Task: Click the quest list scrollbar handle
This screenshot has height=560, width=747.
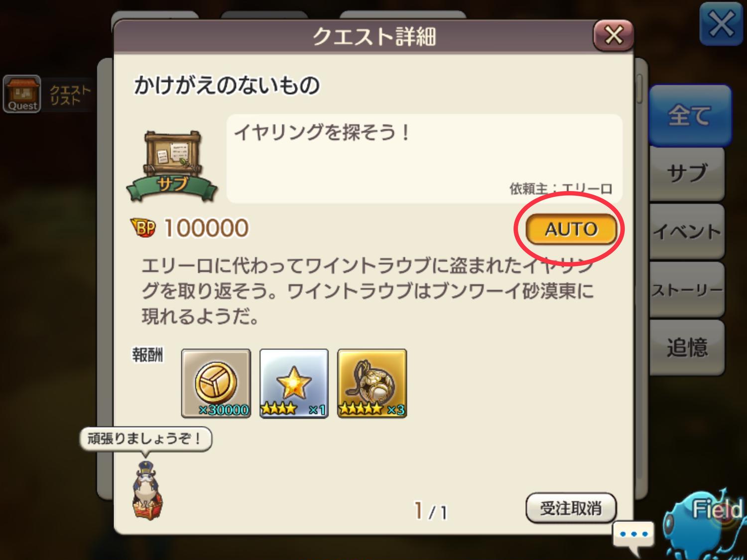Action: coord(639,89)
